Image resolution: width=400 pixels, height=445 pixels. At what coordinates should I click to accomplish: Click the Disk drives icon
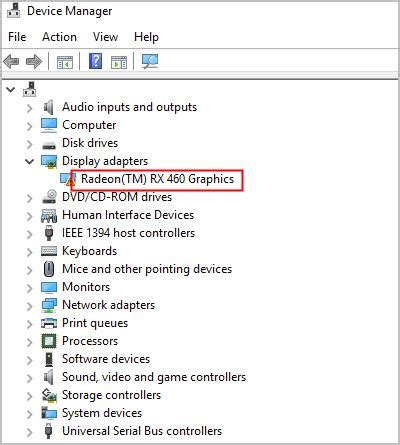[x=49, y=145]
